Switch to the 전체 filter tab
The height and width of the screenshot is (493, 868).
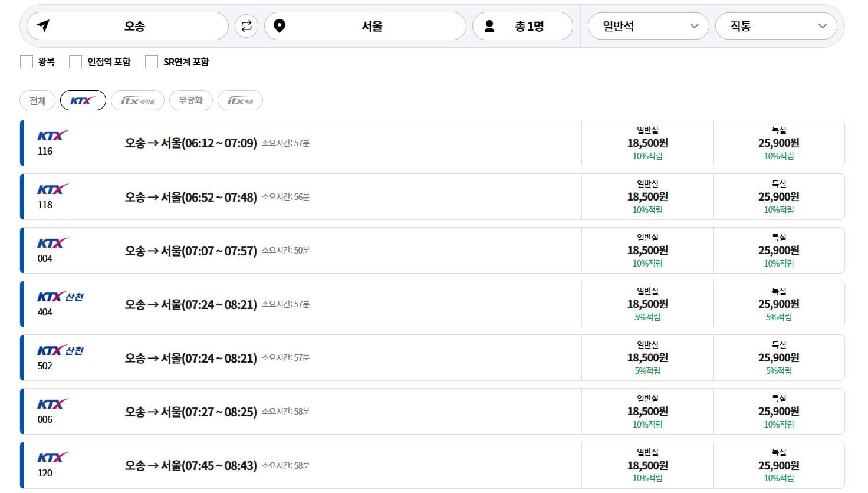[37, 100]
